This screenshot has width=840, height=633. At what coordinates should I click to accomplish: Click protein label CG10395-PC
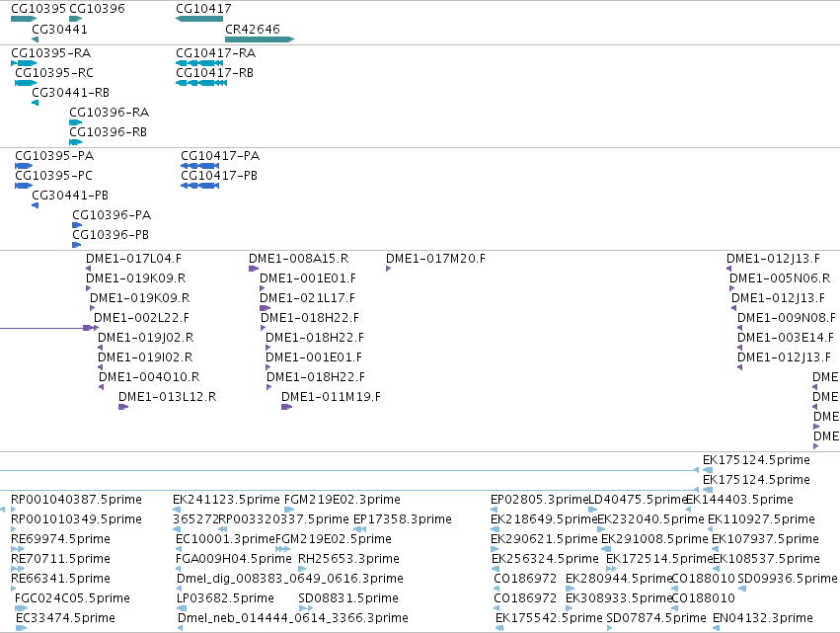coord(53,176)
